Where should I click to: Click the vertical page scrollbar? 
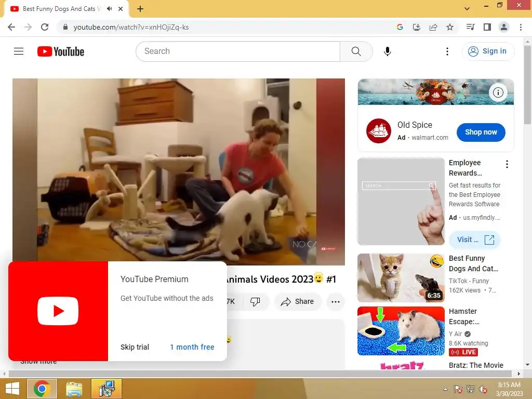coord(528,85)
